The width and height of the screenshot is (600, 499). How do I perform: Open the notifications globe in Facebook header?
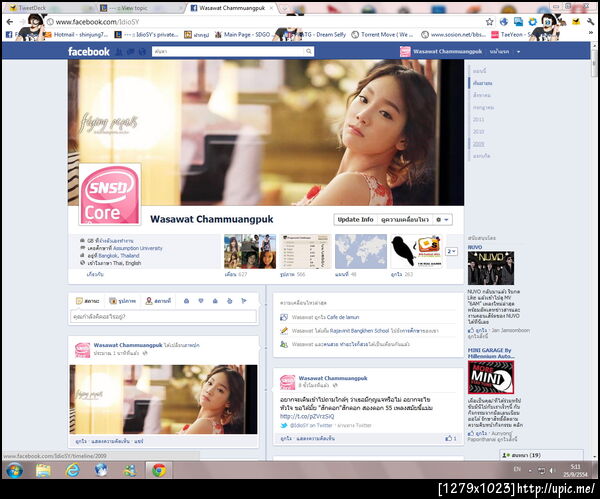pyautogui.click(x=142, y=52)
